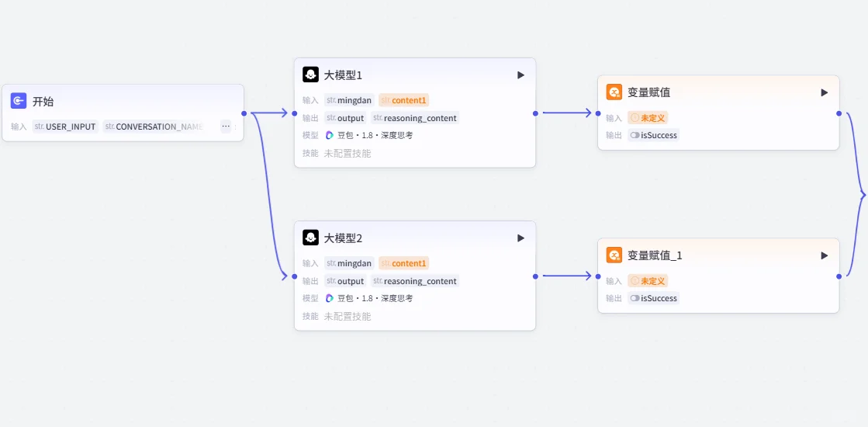Click the orange 变量赋值_1 node icon

click(614, 255)
